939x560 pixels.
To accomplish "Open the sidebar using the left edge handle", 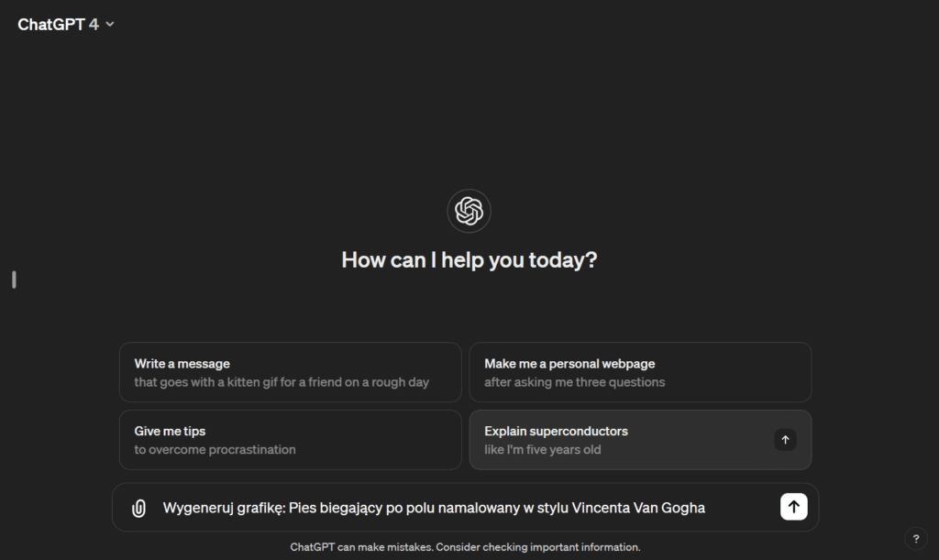I will click(x=14, y=280).
